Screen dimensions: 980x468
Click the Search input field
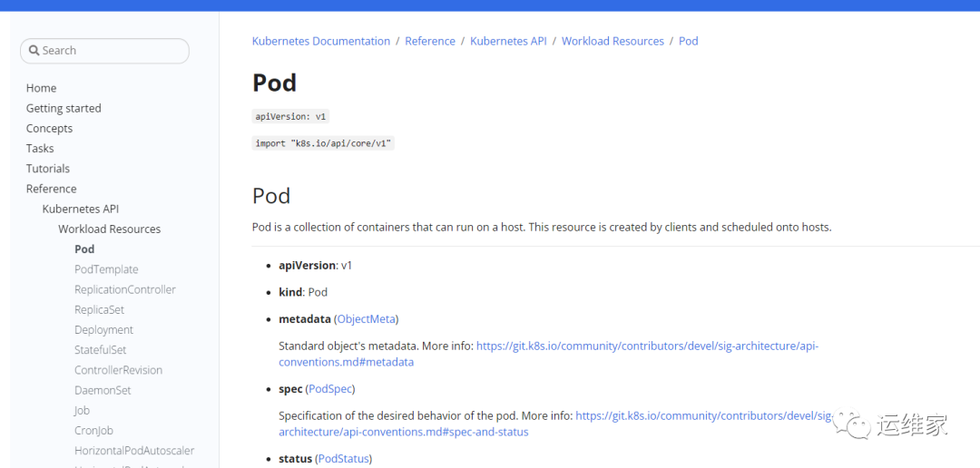pos(104,51)
